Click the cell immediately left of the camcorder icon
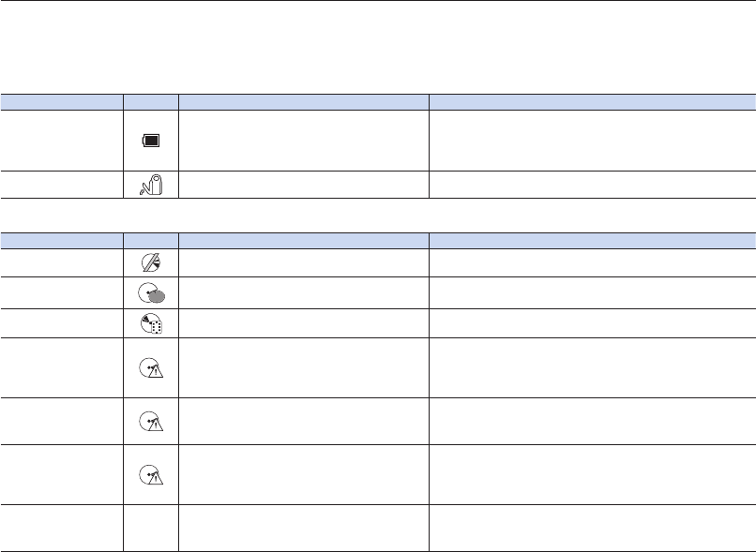 [x=62, y=185]
